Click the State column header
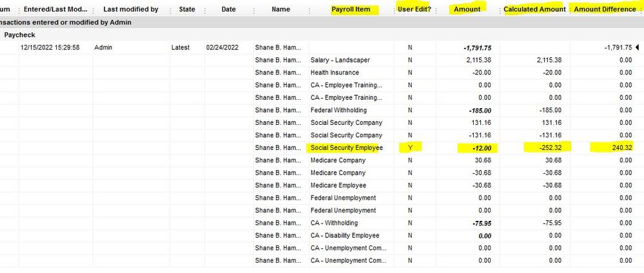644x273 pixels. point(187,9)
